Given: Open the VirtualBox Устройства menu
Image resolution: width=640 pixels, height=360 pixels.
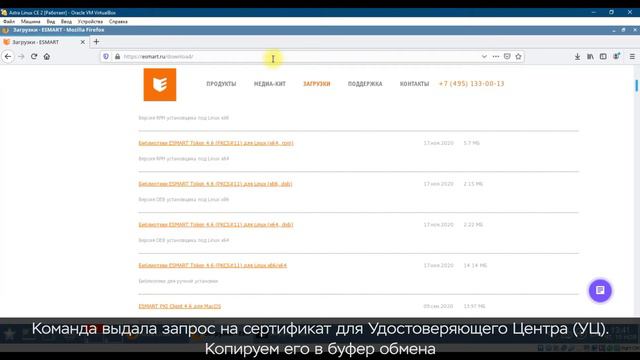Looking at the screenshot, I should [90, 22].
